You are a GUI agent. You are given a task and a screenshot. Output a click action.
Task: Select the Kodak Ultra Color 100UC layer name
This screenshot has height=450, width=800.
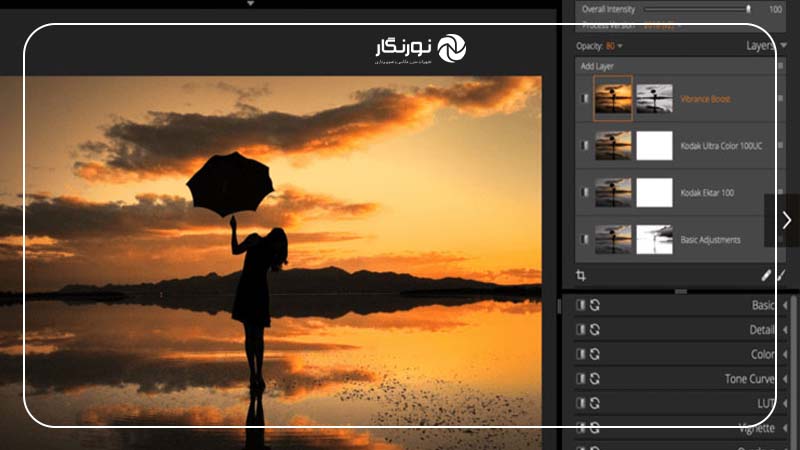pyautogui.click(x=721, y=146)
